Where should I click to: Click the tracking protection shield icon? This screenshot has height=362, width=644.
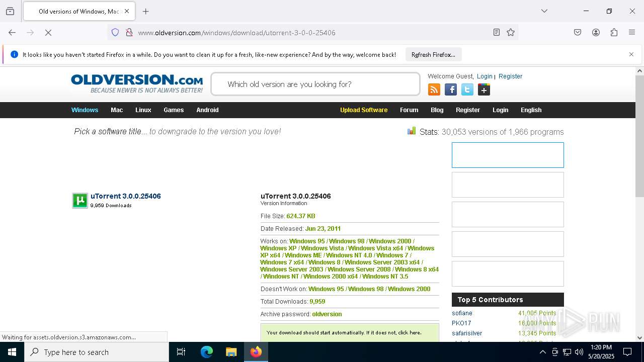(x=115, y=32)
